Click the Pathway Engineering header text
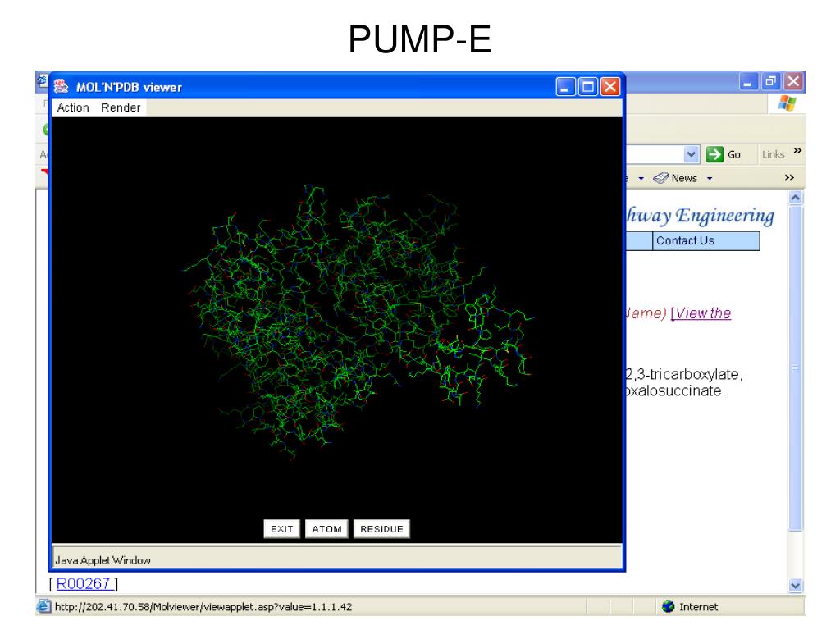Image resolution: width=840 pixels, height=630 pixels. (x=701, y=216)
